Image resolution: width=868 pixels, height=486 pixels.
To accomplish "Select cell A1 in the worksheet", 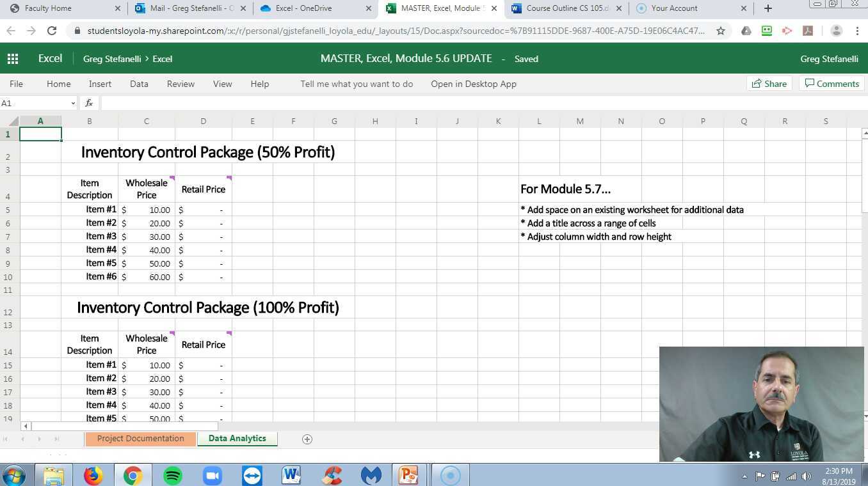I will coord(40,134).
